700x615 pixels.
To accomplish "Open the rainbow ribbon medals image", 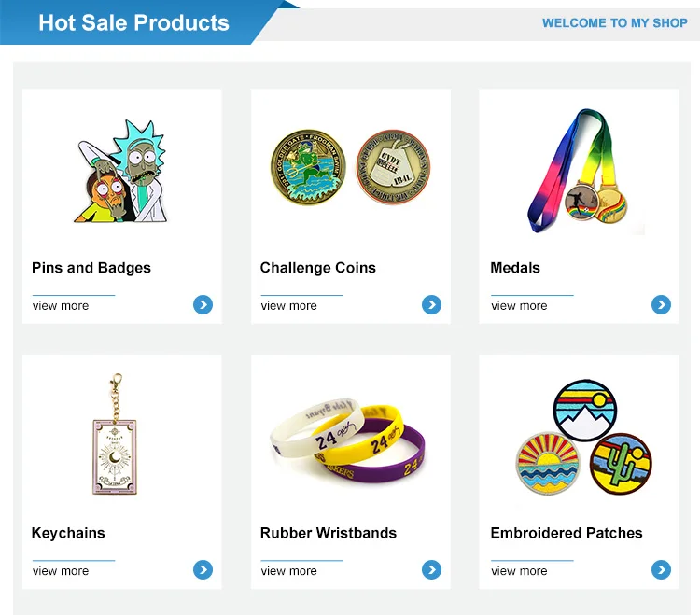I will coord(578,171).
